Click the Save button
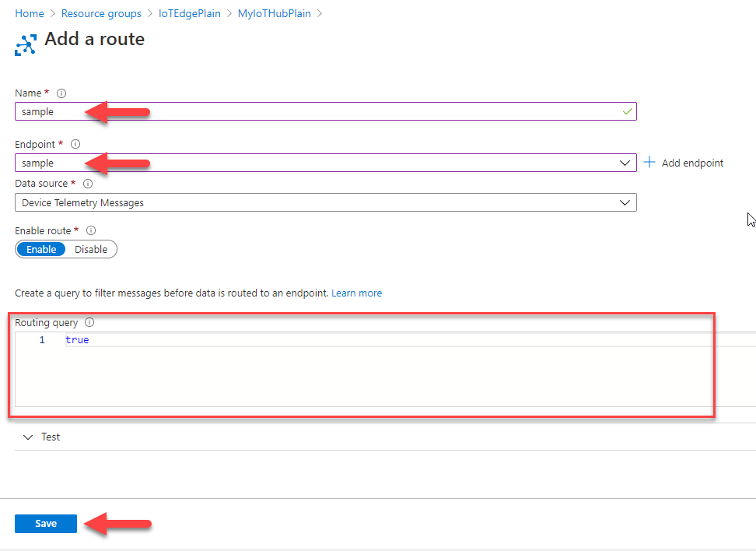The width and height of the screenshot is (756, 551). (46, 524)
